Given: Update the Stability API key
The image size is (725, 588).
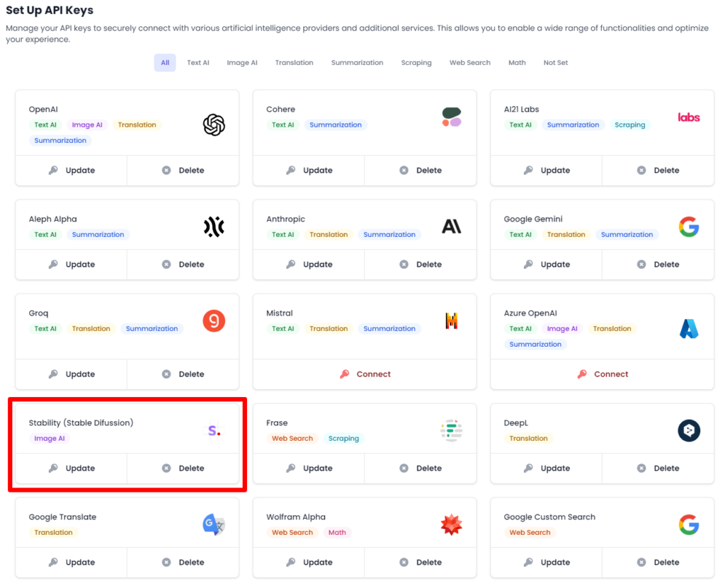Looking at the screenshot, I should click(x=71, y=468).
